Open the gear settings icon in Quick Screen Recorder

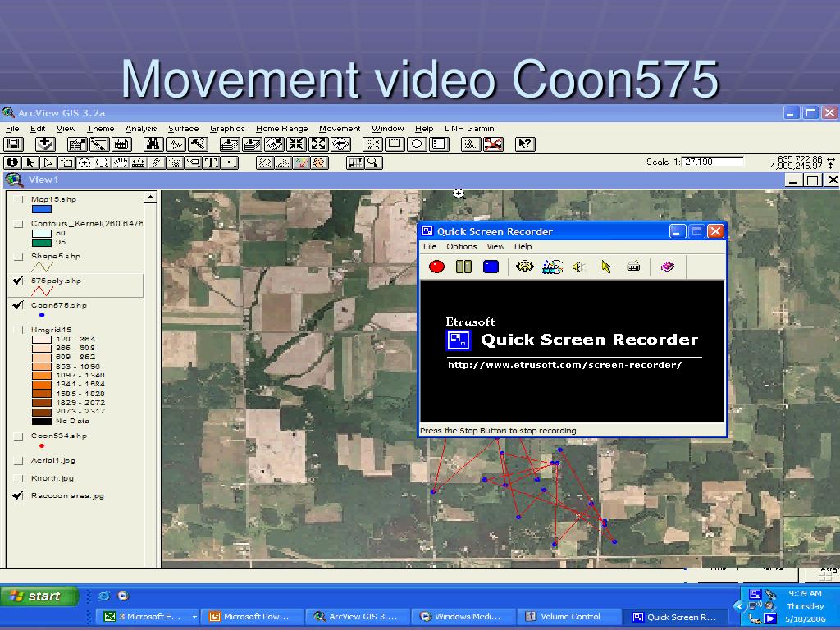(524, 267)
